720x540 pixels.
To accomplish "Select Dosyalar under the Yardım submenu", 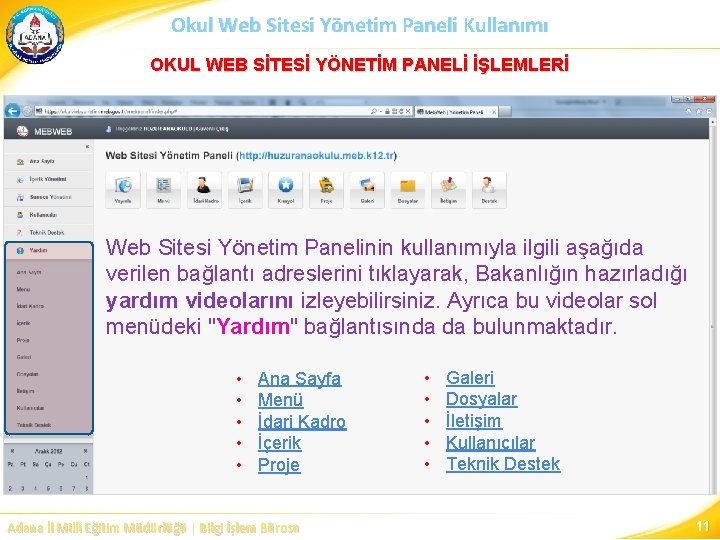I will pos(28,374).
